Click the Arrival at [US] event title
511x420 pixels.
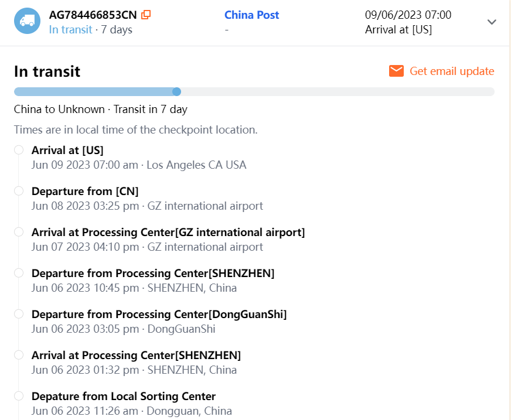67,150
